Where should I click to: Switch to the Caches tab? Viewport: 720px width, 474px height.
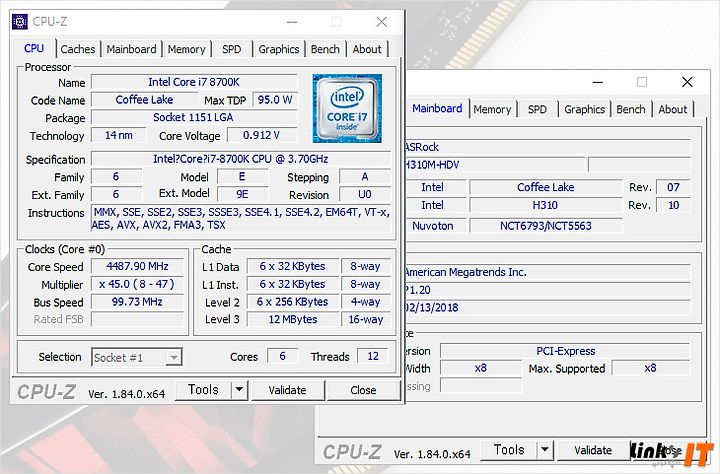point(78,49)
